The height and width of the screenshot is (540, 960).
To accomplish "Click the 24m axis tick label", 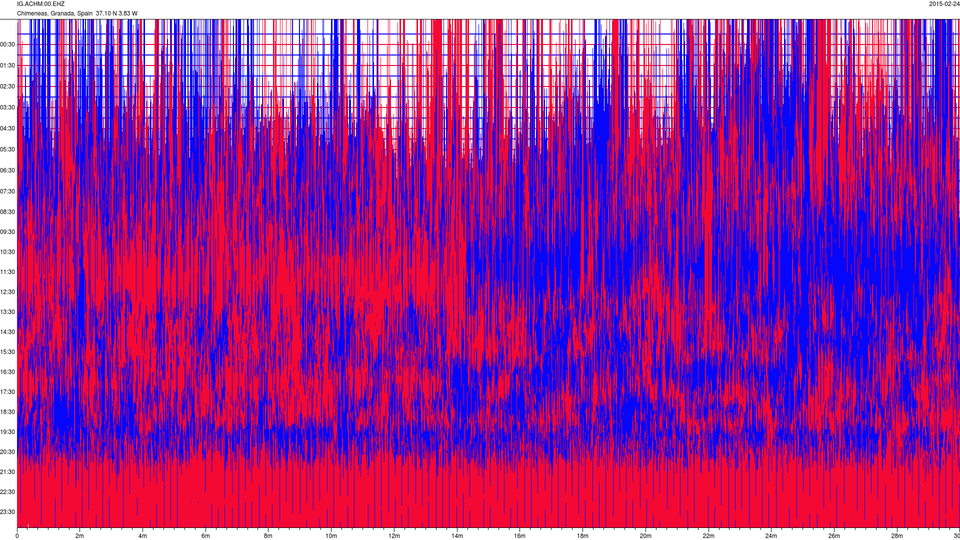I will [x=771, y=536].
